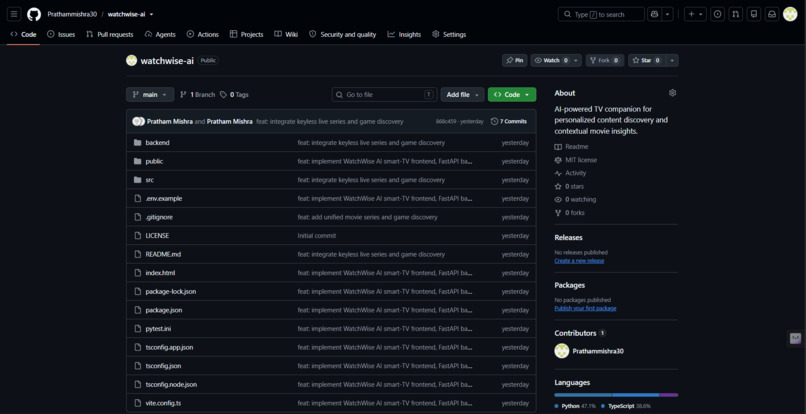Open the package-lock.json file name
This screenshot has height=414, width=806.
pyautogui.click(x=171, y=292)
